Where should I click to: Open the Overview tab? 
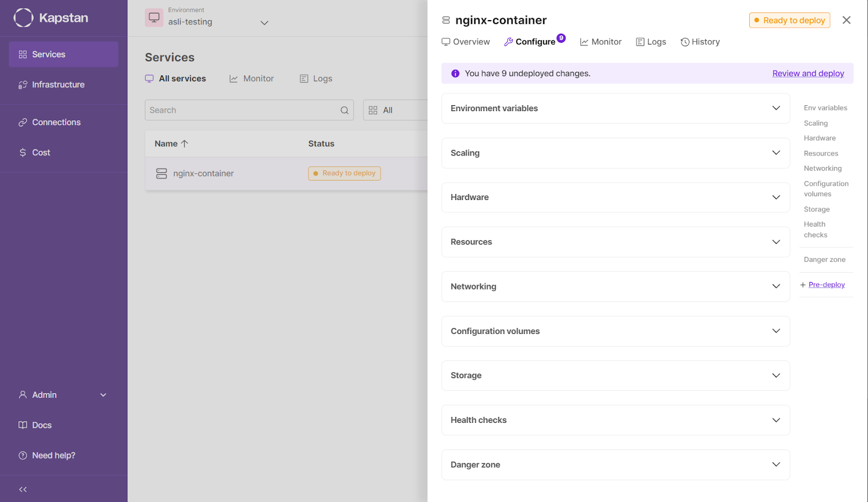(x=465, y=42)
